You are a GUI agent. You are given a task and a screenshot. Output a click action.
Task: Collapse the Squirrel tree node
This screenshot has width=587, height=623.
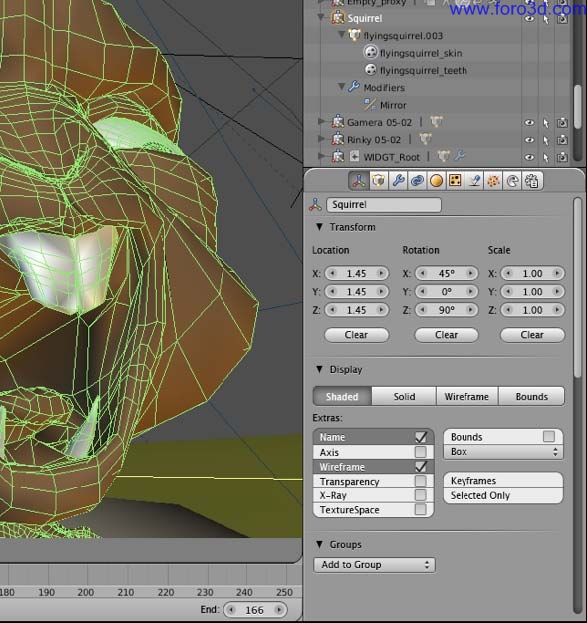(x=322, y=17)
